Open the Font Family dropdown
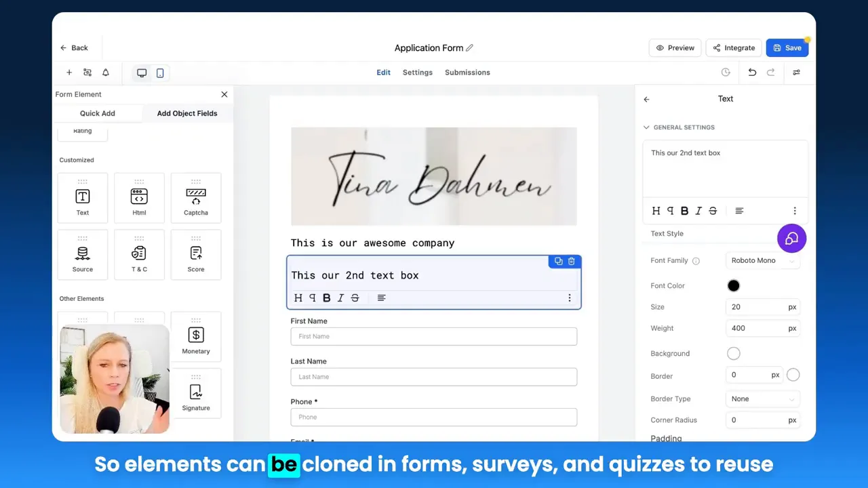This screenshot has width=868, height=488. pyautogui.click(x=762, y=260)
